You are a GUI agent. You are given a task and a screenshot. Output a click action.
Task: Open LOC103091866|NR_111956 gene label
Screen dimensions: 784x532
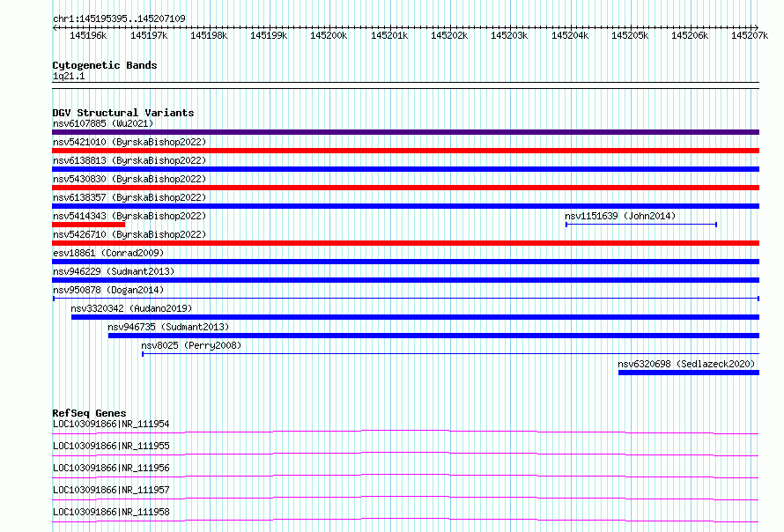111,468
